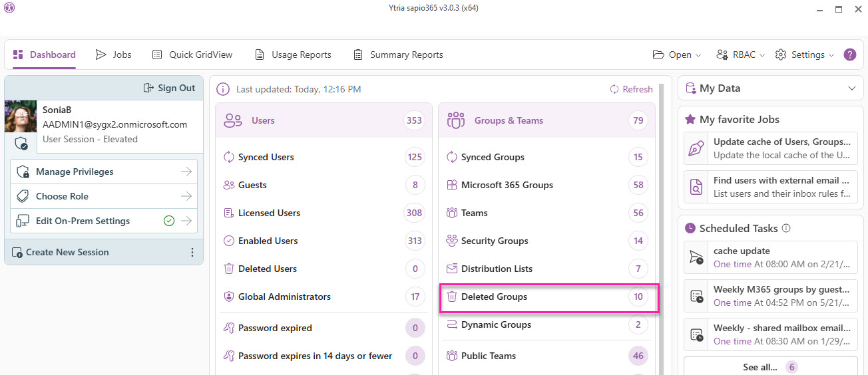Click the Sign Out button
Image resolution: width=868 pixels, height=375 pixels.
170,88
